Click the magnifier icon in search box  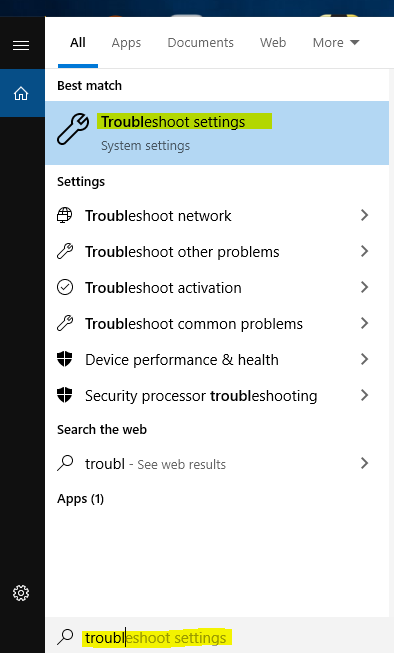tap(65, 636)
